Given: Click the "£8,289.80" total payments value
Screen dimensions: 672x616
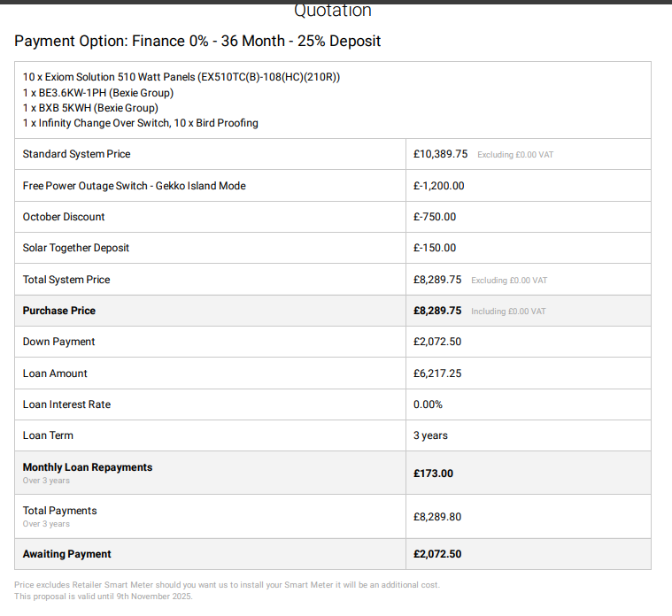Looking at the screenshot, I should click(x=437, y=517).
